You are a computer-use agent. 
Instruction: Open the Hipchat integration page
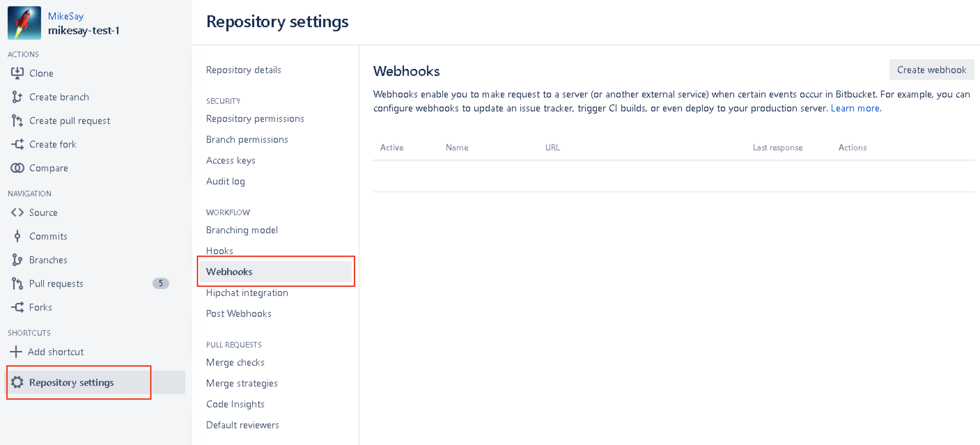247,292
